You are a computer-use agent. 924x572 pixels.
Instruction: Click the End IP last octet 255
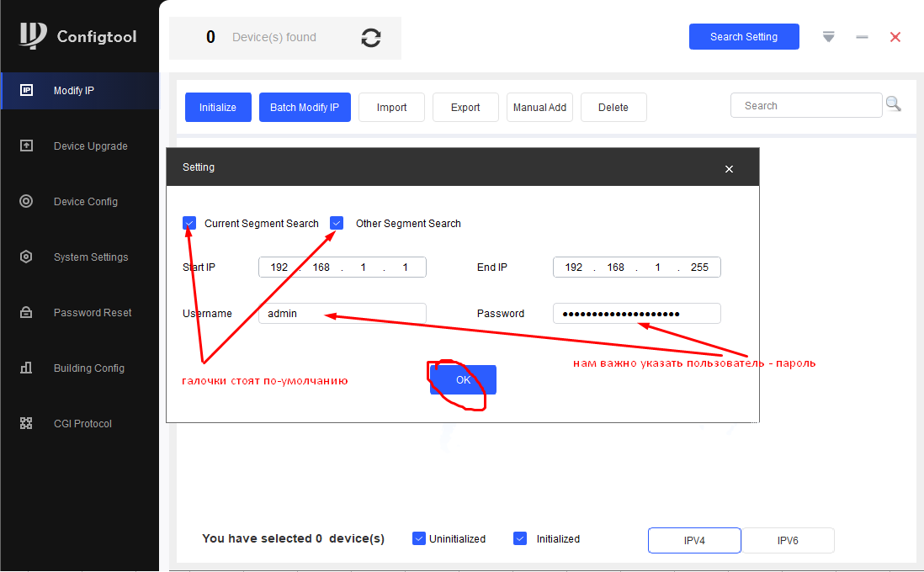click(699, 267)
